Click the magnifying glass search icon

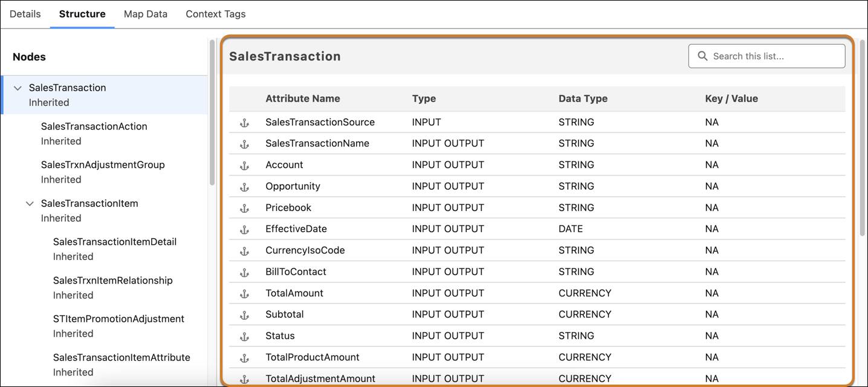click(702, 55)
